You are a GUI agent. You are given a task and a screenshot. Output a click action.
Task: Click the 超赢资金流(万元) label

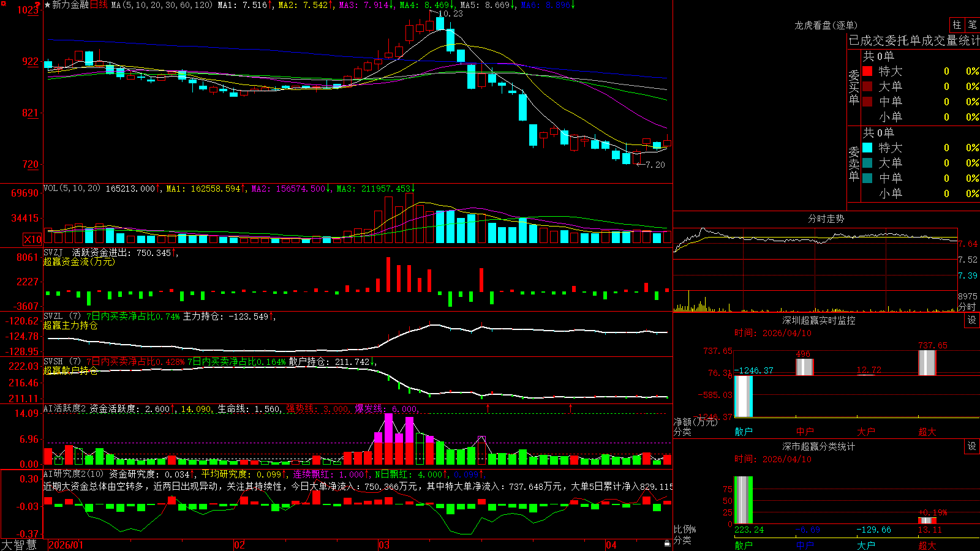(x=79, y=261)
